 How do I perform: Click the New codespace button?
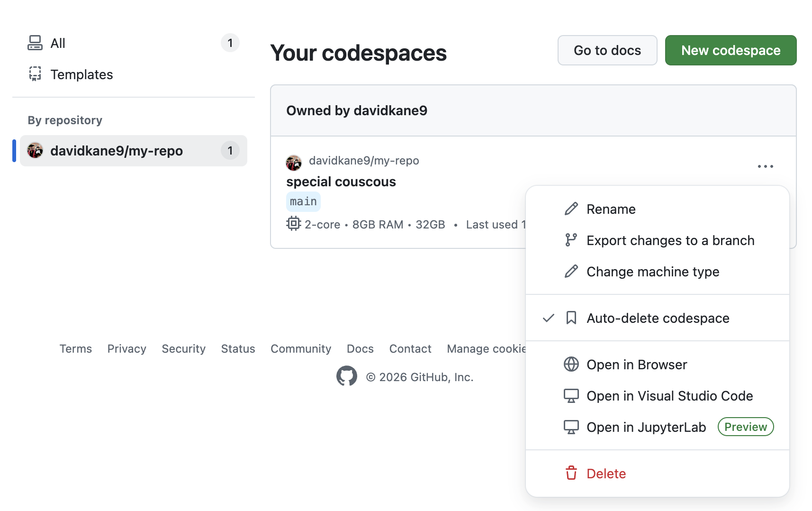[730, 50]
